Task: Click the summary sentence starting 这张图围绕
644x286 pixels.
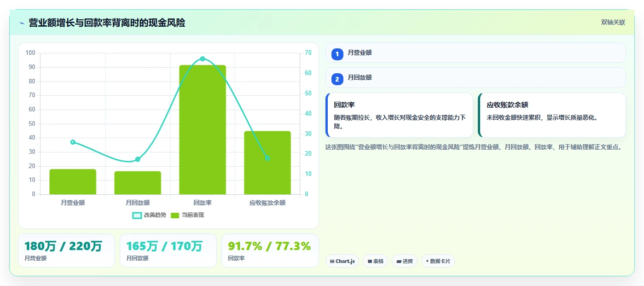Action: (x=475, y=147)
